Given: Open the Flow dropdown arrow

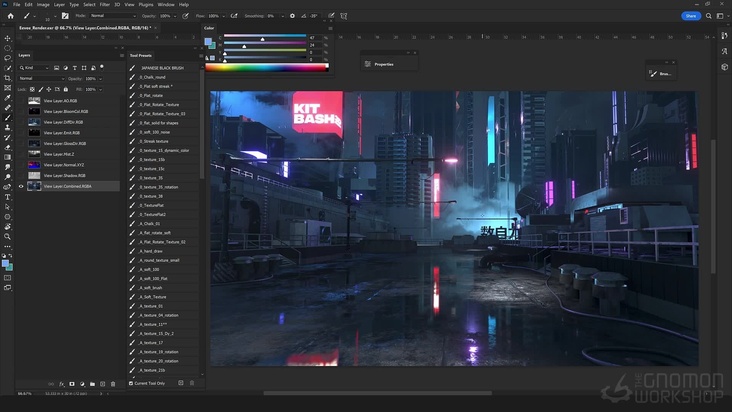Looking at the screenshot, I should tap(223, 16).
